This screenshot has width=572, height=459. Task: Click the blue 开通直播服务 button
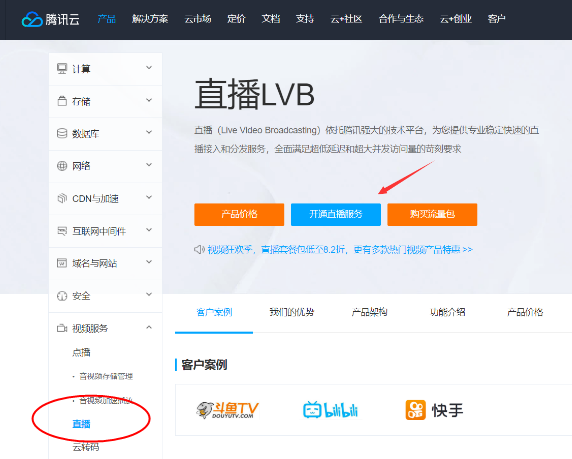[336, 214]
